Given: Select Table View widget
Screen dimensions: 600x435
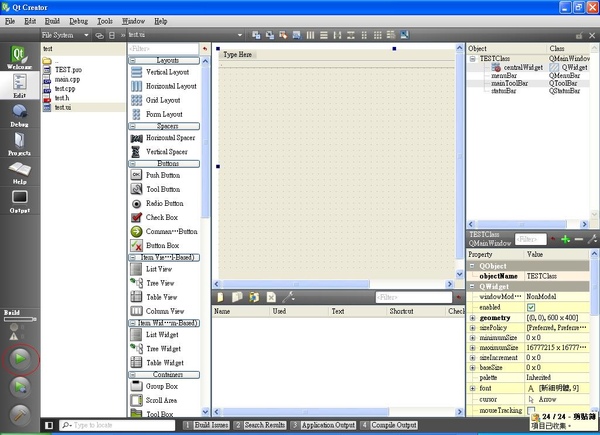Looking at the screenshot, I should pyautogui.click(x=154, y=297).
